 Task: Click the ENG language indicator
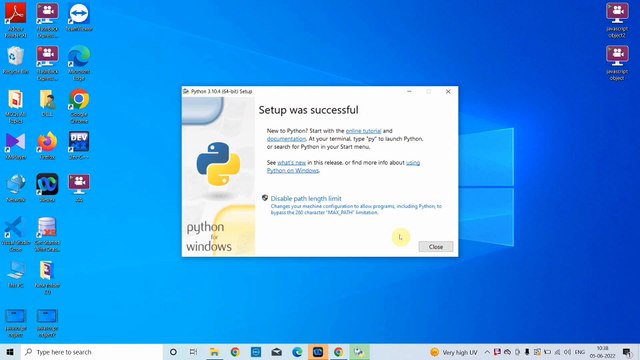[580, 352]
